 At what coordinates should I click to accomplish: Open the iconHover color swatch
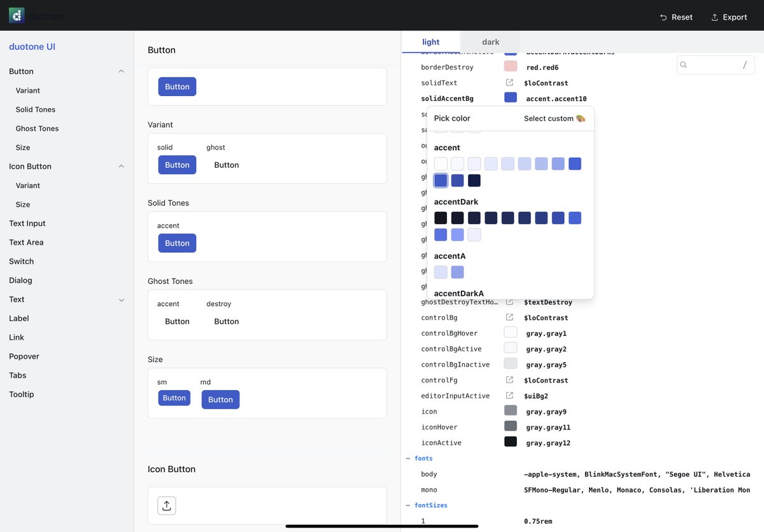coord(511,426)
